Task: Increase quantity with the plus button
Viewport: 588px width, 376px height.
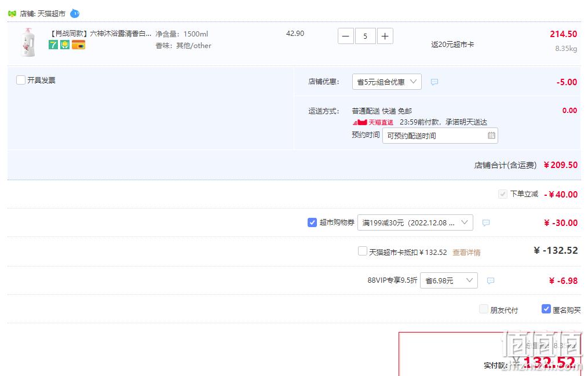Action: click(385, 36)
